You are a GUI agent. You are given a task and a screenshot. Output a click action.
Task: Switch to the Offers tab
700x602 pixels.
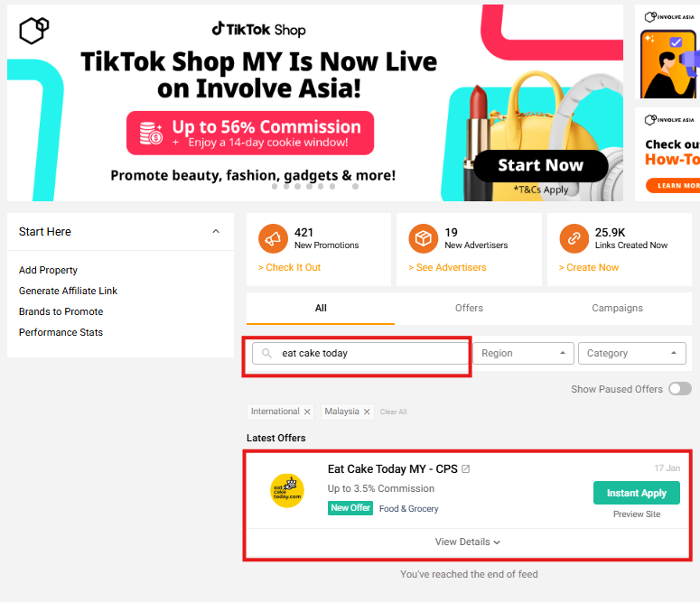(469, 308)
